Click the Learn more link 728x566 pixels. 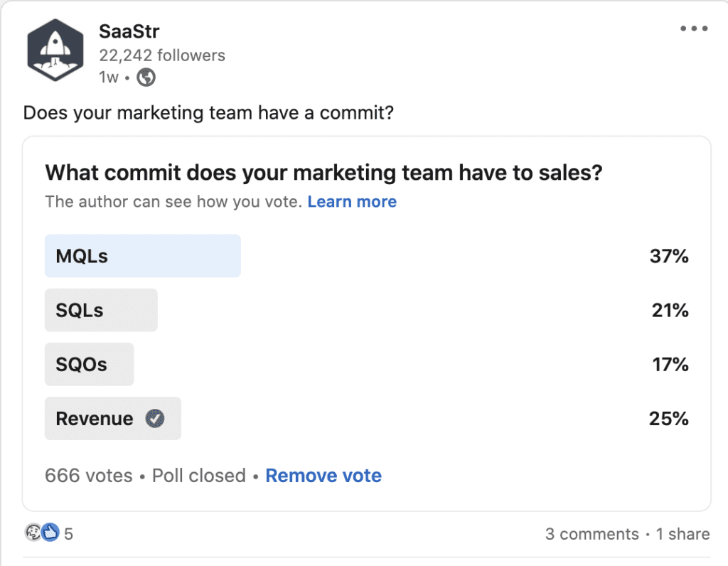click(352, 202)
